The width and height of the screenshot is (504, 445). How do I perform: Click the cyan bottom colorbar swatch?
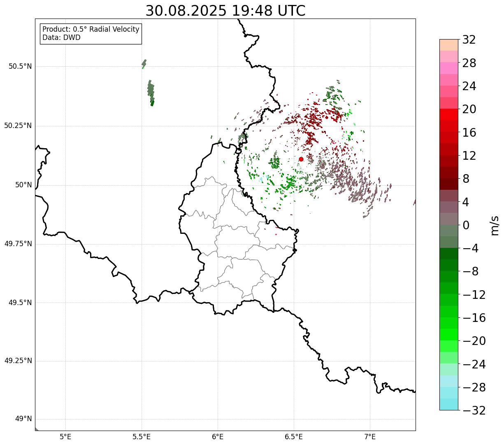pos(449,404)
